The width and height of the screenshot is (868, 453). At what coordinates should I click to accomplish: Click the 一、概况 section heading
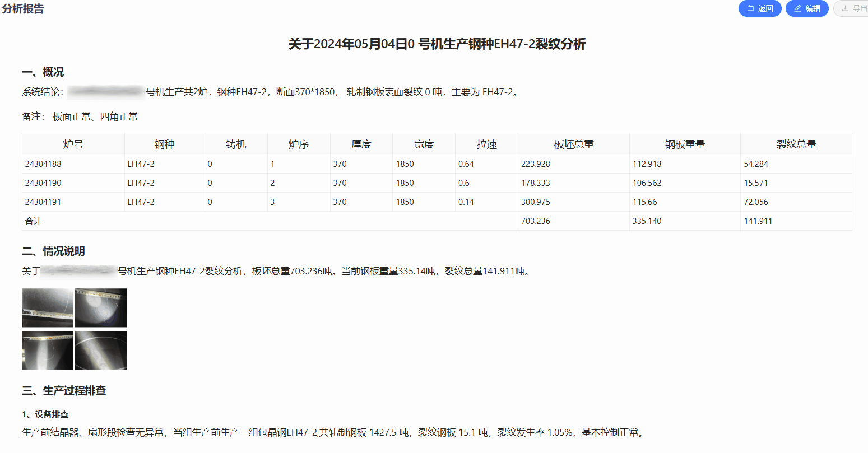click(43, 72)
